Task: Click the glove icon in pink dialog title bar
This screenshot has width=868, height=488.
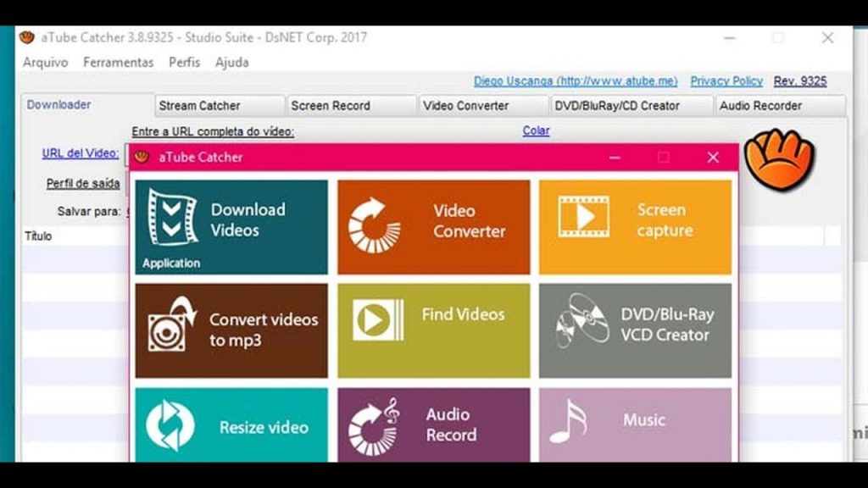Action: tap(142, 157)
